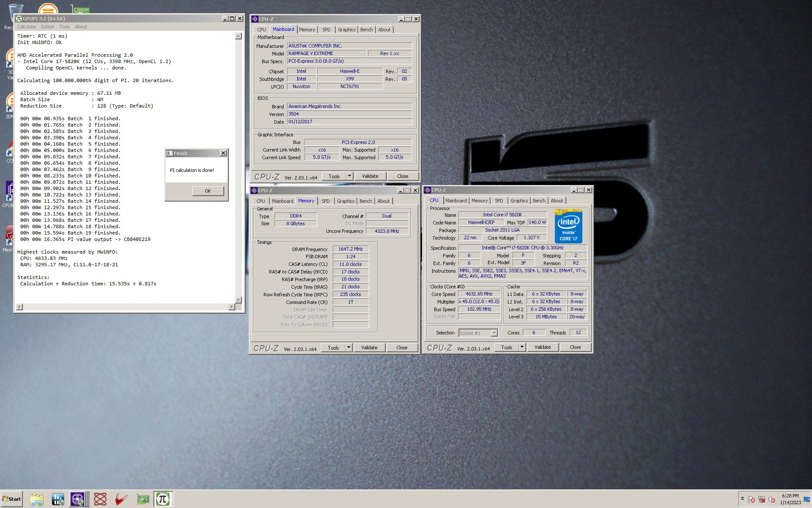Click Validate in the Memory CPU-Z window
Viewport: 812px width, 508px height.
tap(369, 348)
